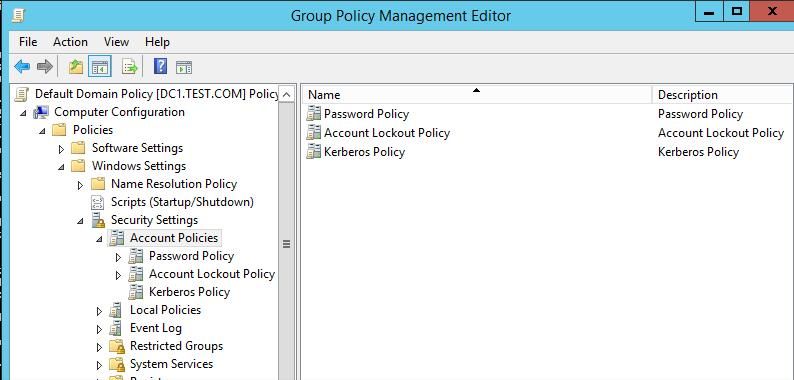
Task: Collapse the Windows Settings node
Action: [x=61, y=167]
